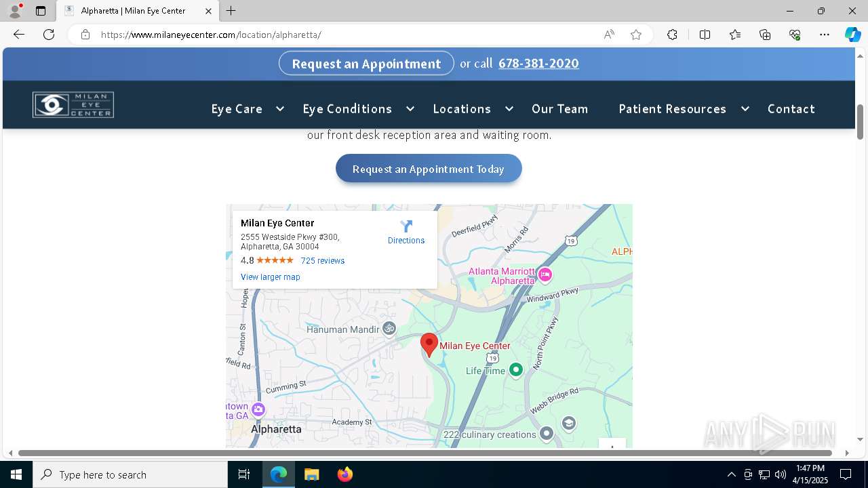The width and height of the screenshot is (868, 488).
Task: Toggle Split screen icon
Action: [x=705, y=35]
